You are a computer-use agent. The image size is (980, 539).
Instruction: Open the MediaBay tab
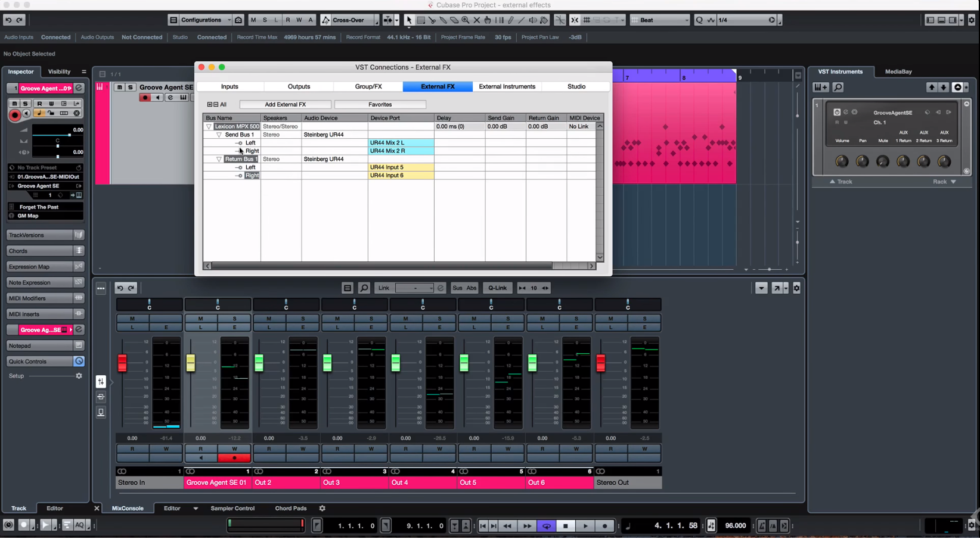[898, 72]
